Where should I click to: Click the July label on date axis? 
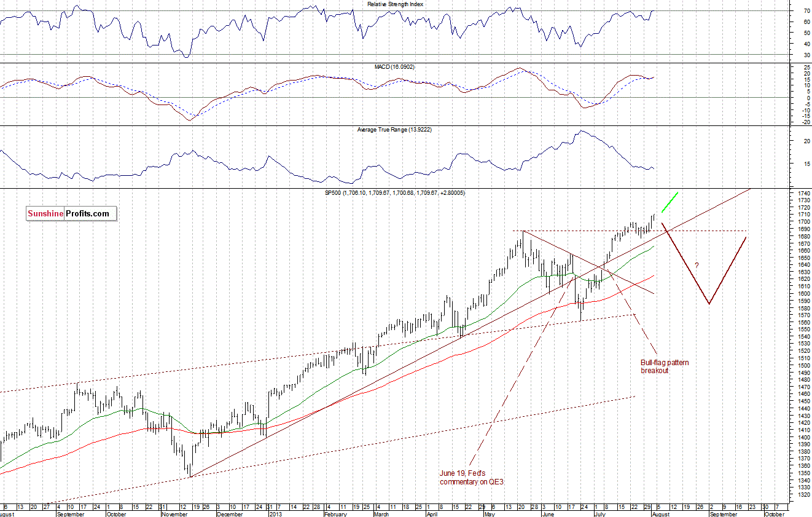[x=599, y=513]
